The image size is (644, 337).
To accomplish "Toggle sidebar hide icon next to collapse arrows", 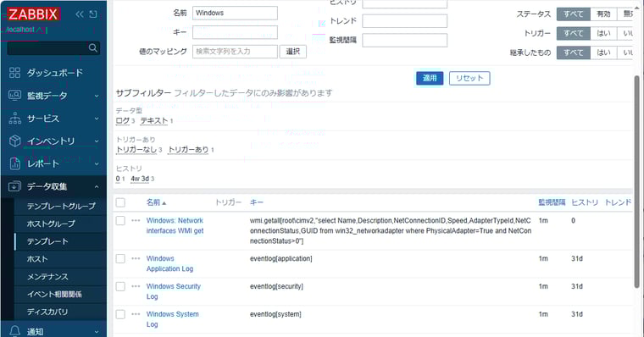I will pos(93,14).
